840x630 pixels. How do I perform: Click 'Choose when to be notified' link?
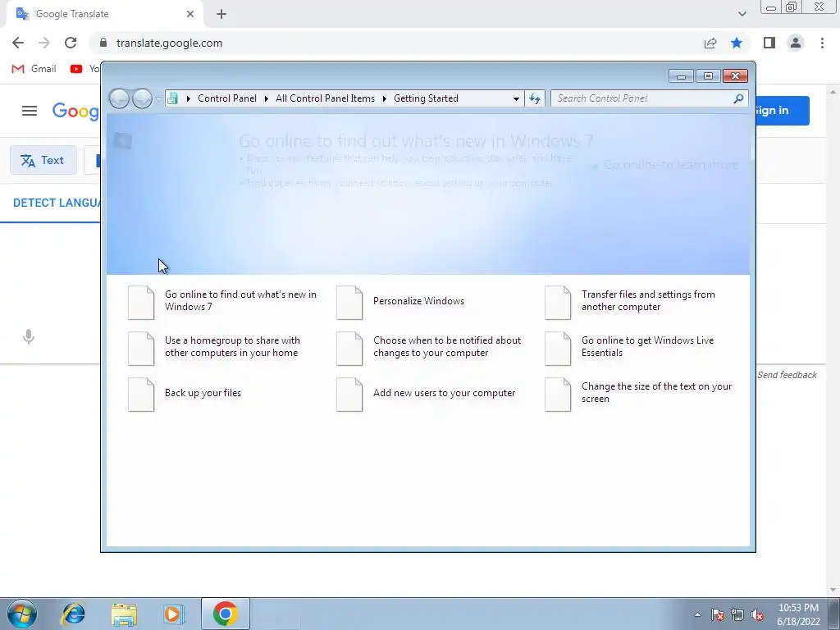pyautogui.click(x=447, y=347)
